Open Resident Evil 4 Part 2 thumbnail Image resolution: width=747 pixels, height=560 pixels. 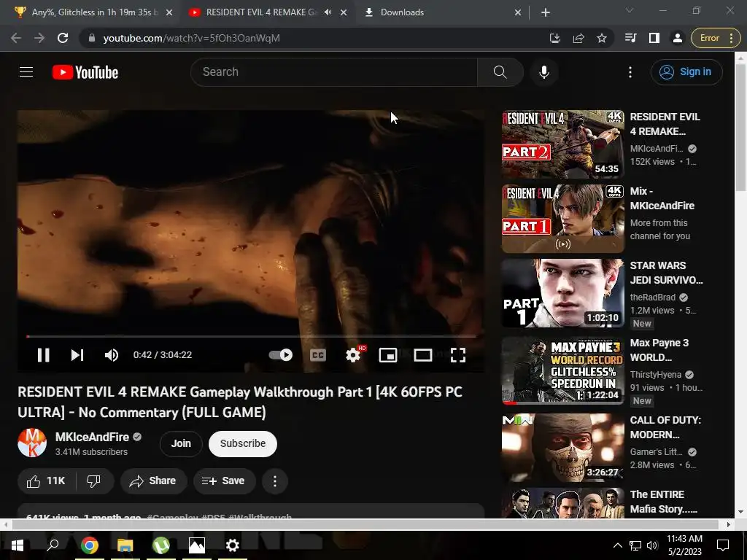point(562,144)
